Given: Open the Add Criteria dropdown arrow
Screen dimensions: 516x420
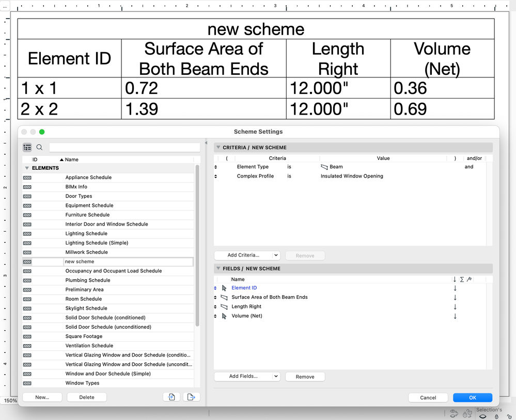Looking at the screenshot, I should [x=276, y=255].
